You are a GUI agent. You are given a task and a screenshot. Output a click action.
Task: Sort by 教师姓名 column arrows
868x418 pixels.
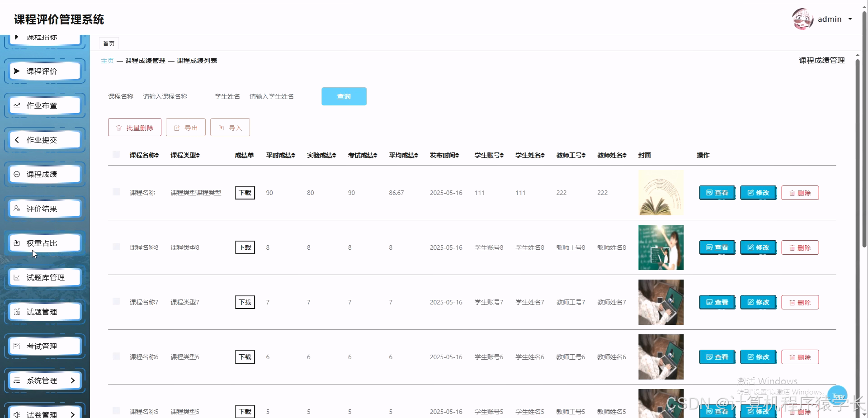624,155
